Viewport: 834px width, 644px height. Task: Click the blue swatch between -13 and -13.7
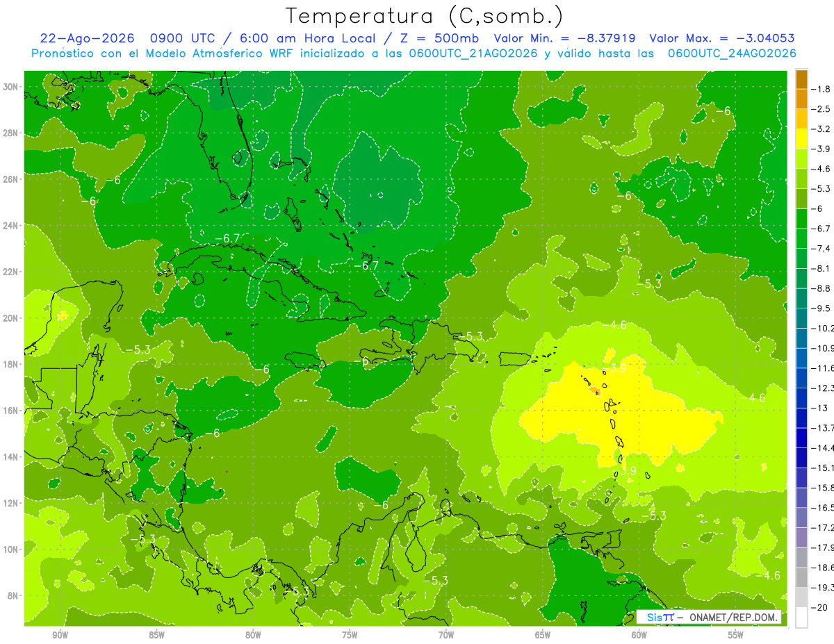tap(801, 418)
